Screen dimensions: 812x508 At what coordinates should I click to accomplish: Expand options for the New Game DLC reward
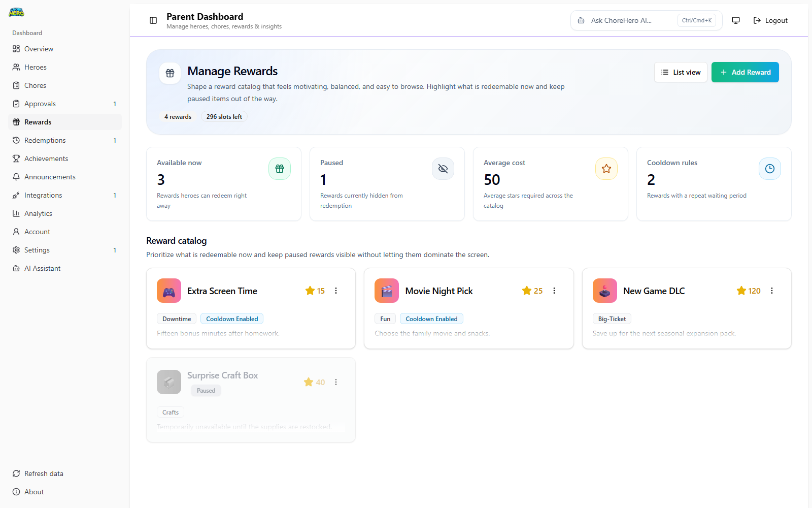(x=771, y=291)
